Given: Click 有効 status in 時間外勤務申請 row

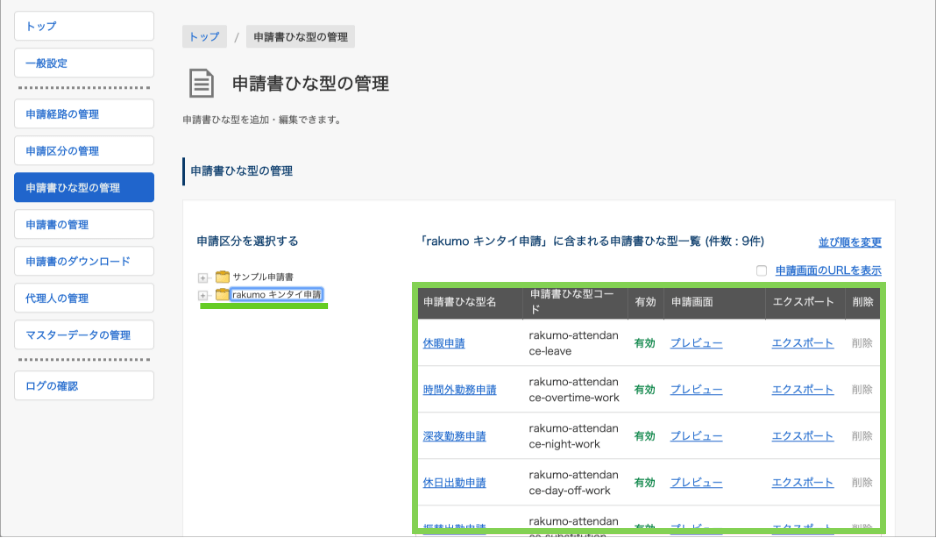Looking at the screenshot, I should click(645, 390).
